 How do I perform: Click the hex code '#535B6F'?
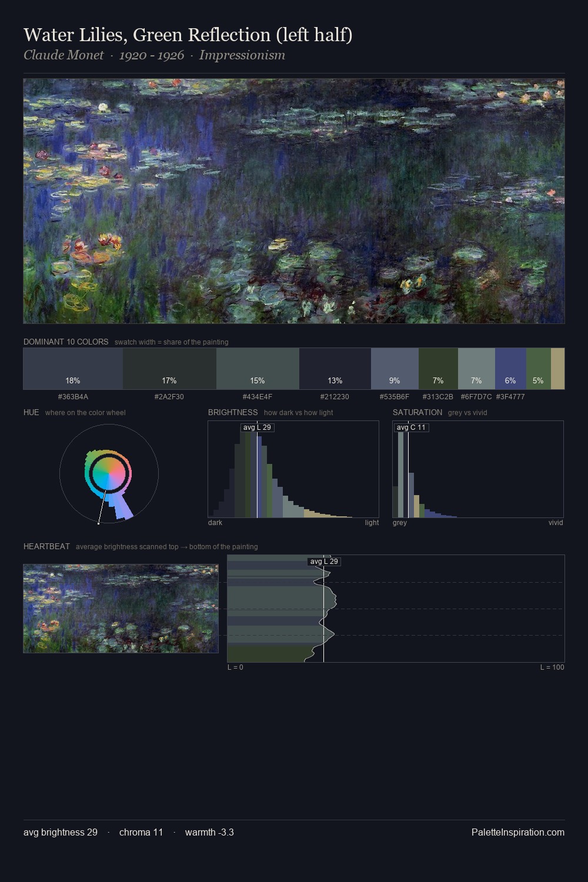(395, 397)
